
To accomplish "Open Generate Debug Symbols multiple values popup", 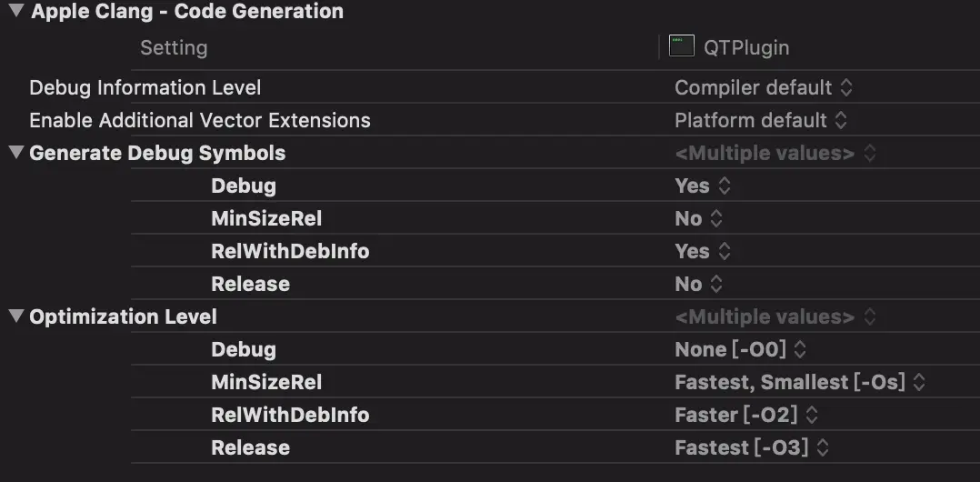I will click(775, 153).
